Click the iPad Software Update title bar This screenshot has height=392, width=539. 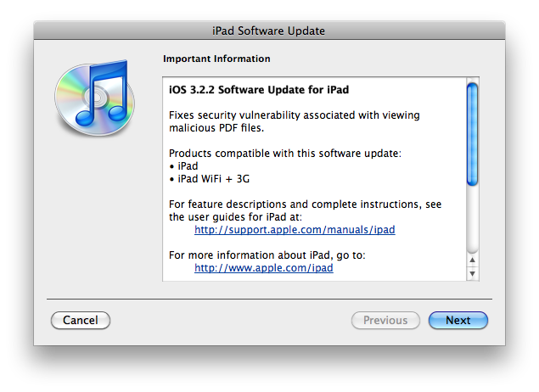click(x=269, y=31)
